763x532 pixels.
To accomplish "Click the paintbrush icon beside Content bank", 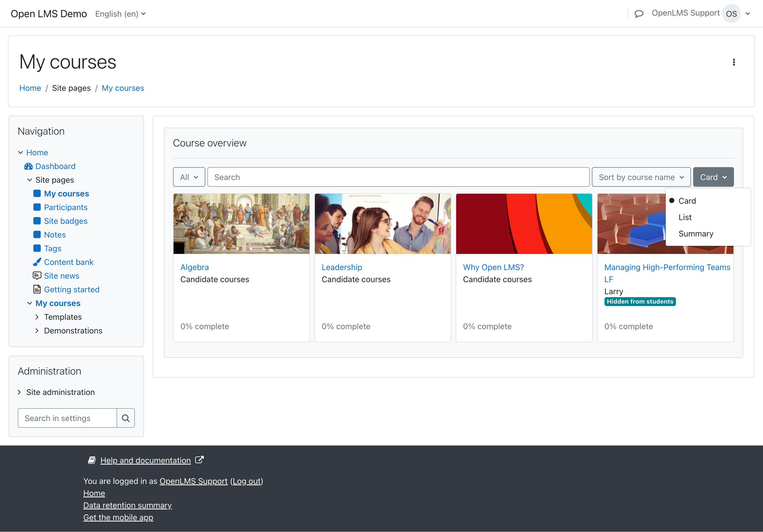I will [37, 262].
